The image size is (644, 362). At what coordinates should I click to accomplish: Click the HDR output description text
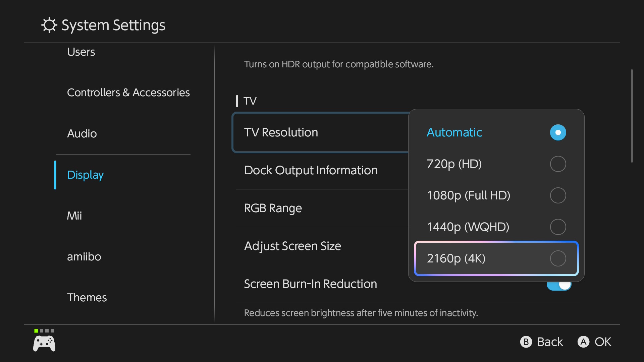click(x=339, y=64)
